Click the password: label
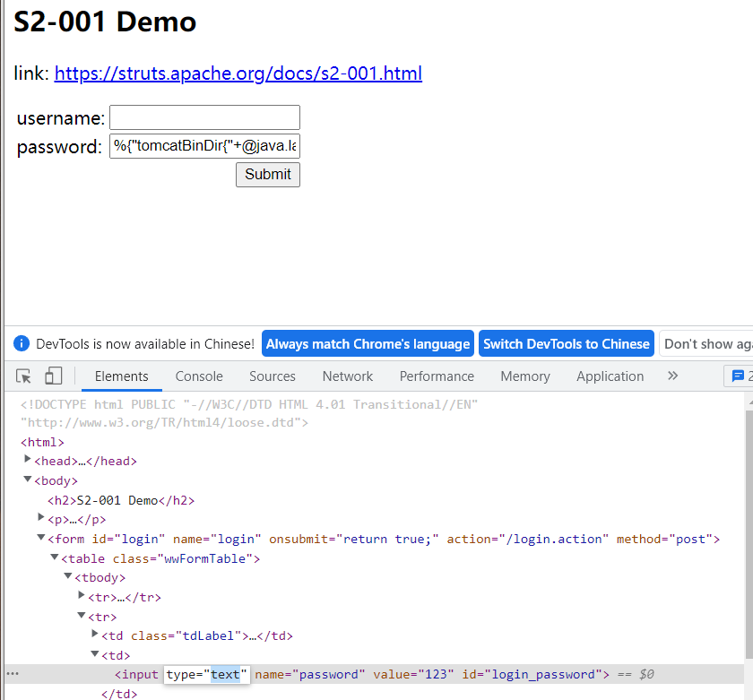This screenshot has height=700, width=753. pos(59,147)
